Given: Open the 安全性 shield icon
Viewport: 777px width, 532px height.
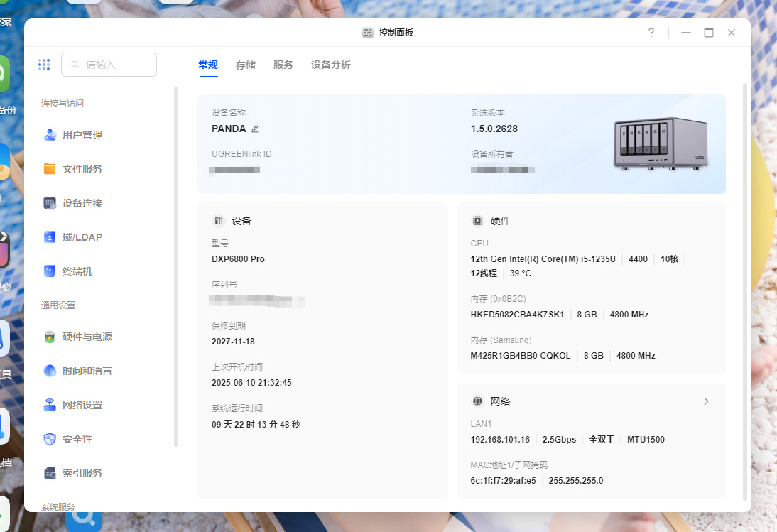Looking at the screenshot, I should pos(50,439).
